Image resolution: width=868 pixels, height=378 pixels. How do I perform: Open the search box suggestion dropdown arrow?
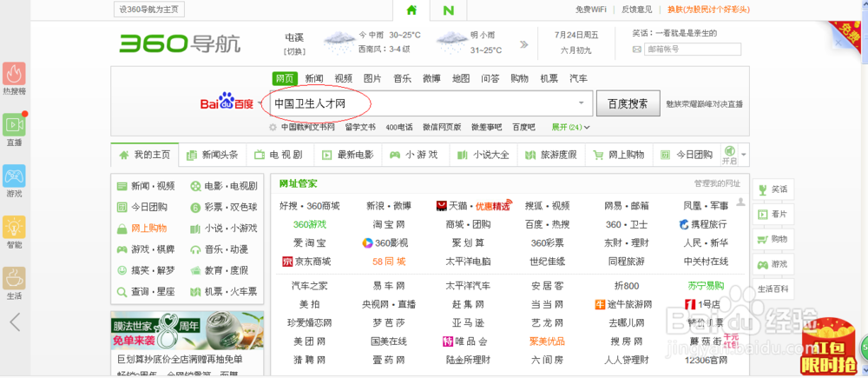(x=582, y=103)
